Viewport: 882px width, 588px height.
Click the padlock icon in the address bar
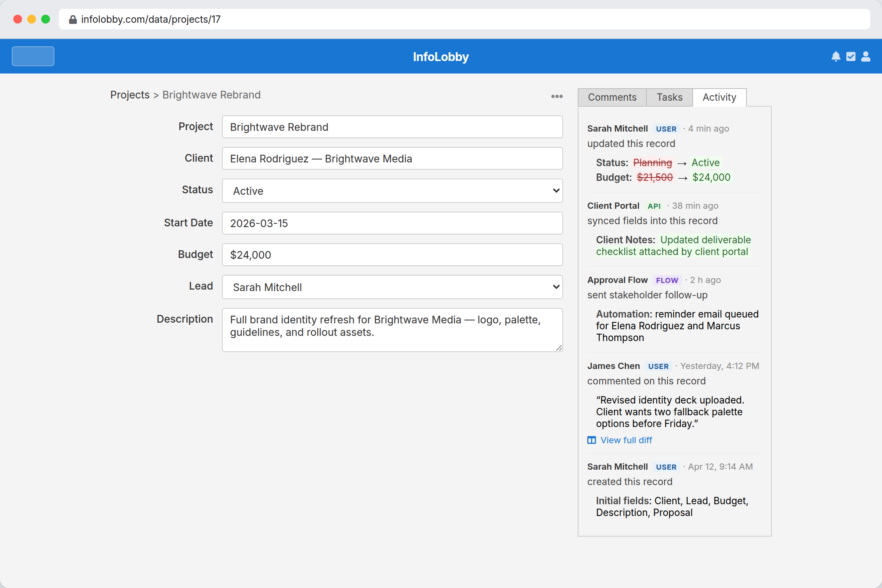tap(73, 19)
